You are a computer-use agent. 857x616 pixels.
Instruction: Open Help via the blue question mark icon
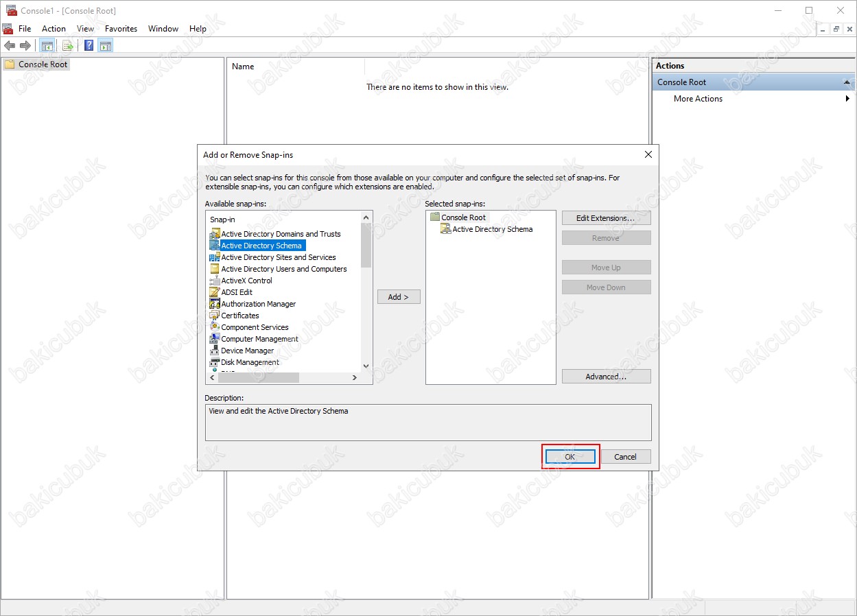click(x=89, y=46)
